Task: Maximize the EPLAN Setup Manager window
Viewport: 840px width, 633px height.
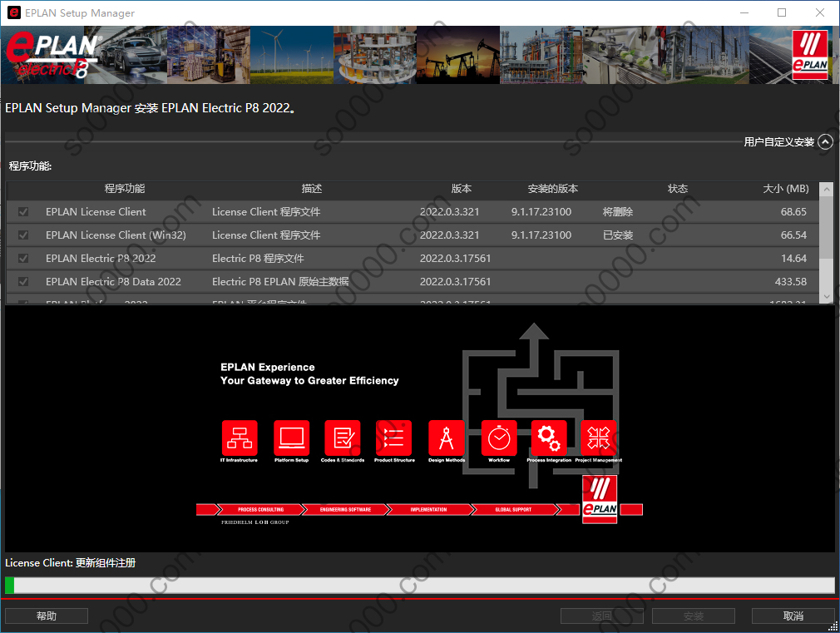Action: pyautogui.click(x=782, y=12)
